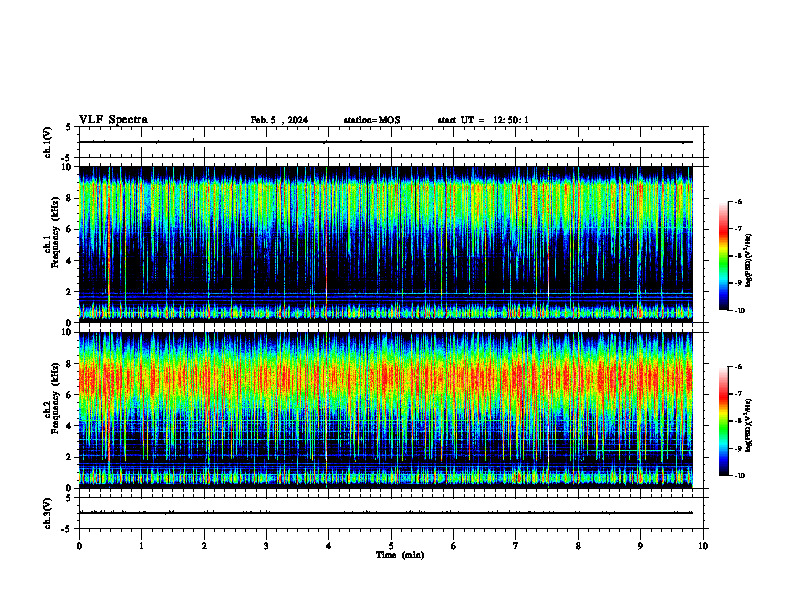This screenshot has width=792, height=612.
Task: Click time axis tick label "7"
Action: coord(516,546)
